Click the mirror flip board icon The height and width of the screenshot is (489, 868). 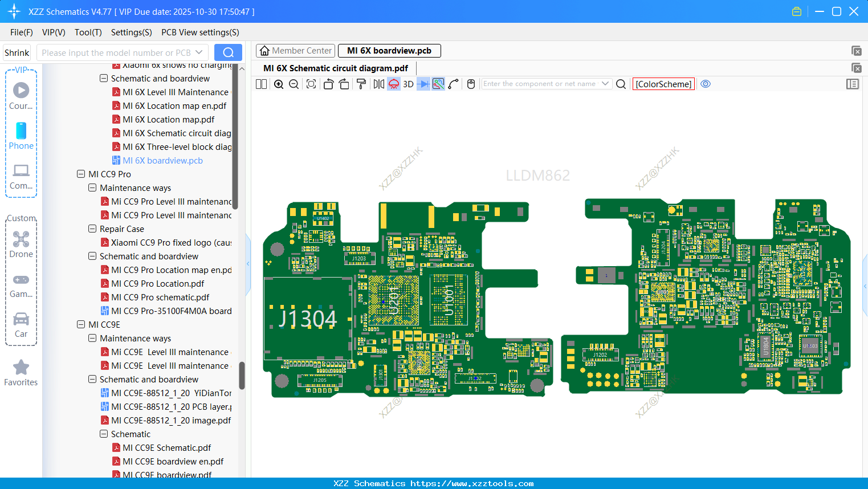click(378, 84)
